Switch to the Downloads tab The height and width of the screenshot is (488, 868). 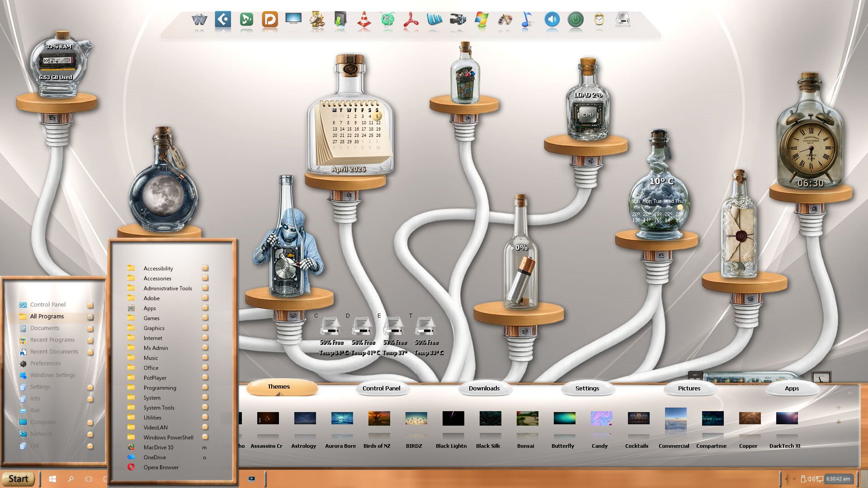pyautogui.click(x=484, y=388)
